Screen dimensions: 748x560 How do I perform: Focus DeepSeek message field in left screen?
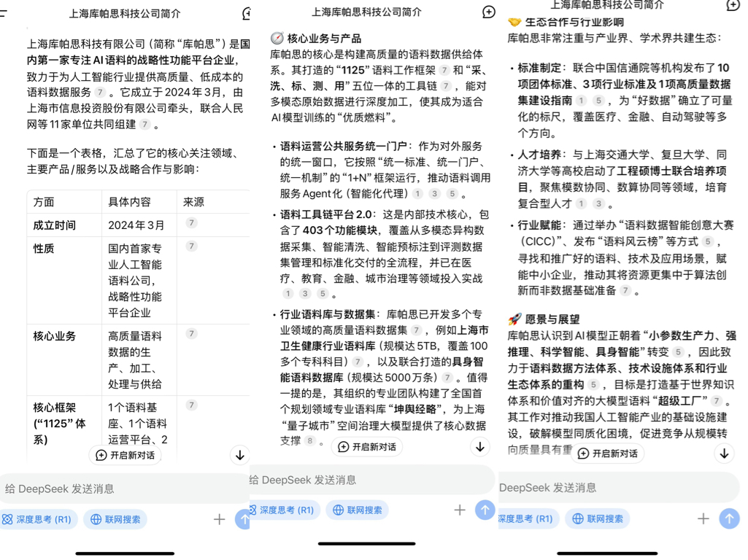(x=125, y=489)
